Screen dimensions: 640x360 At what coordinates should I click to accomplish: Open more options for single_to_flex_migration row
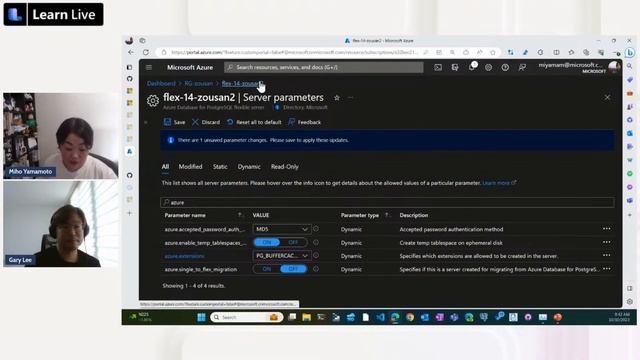[607, 269]
